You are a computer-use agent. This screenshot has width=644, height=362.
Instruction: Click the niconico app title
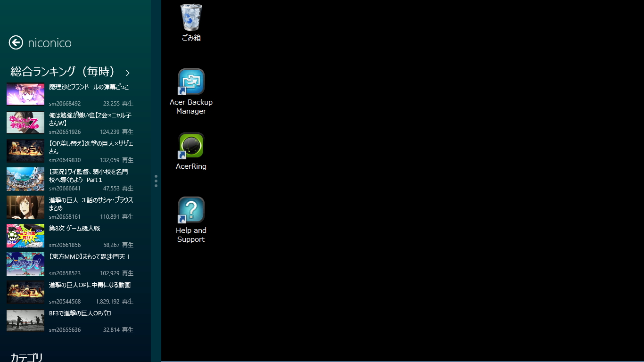point(50,43)
